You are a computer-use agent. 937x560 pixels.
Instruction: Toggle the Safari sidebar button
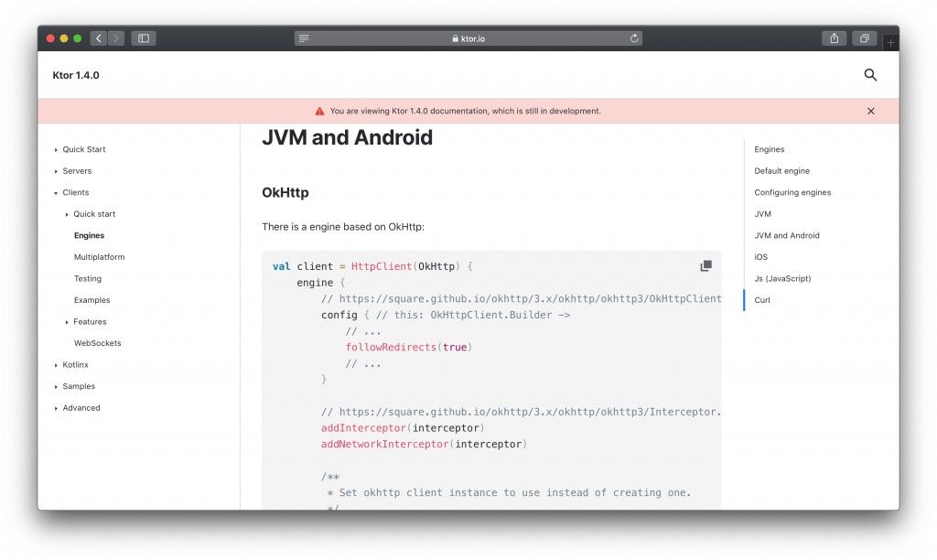[x=144, y=38]
